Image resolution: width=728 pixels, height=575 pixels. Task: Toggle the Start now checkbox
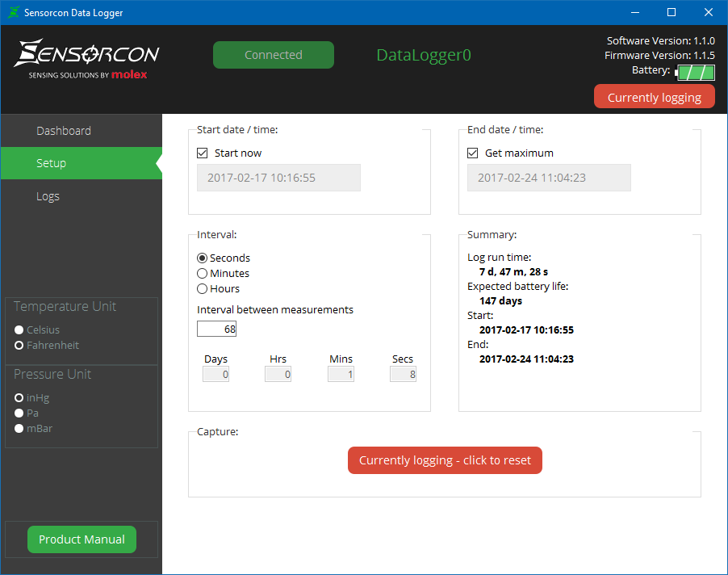202,153
